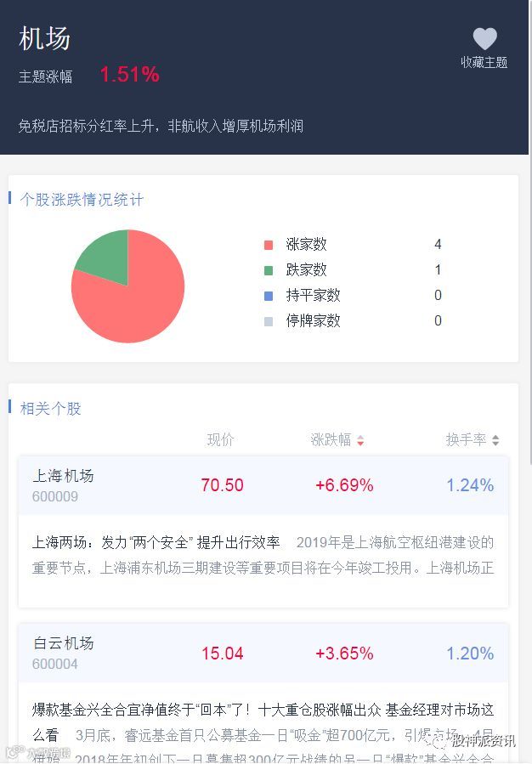Click the 现价 column header
The height and width of the screenshot is (764, 532).
220,439
